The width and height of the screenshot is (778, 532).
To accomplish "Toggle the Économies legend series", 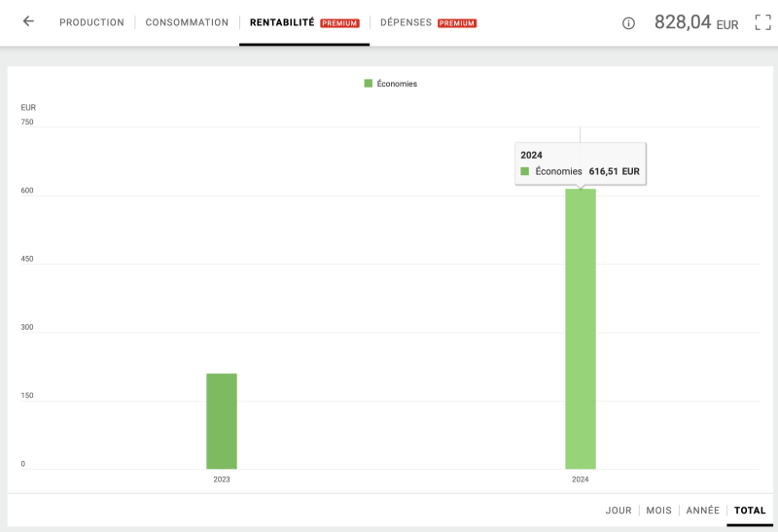I will [x=397, y=84].
